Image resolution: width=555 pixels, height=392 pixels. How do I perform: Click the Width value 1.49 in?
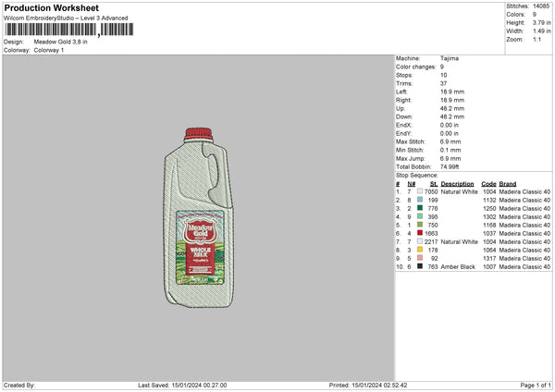tap(541, 31)
